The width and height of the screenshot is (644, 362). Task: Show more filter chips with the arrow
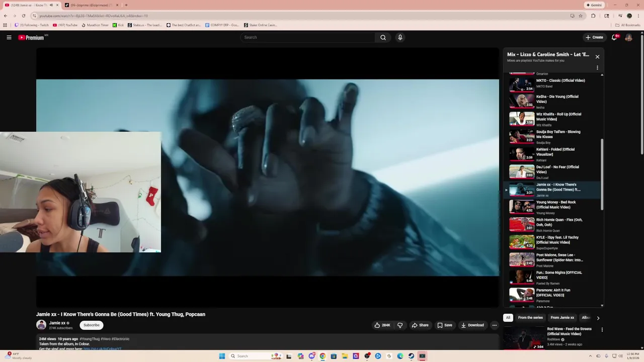[598, 318]
